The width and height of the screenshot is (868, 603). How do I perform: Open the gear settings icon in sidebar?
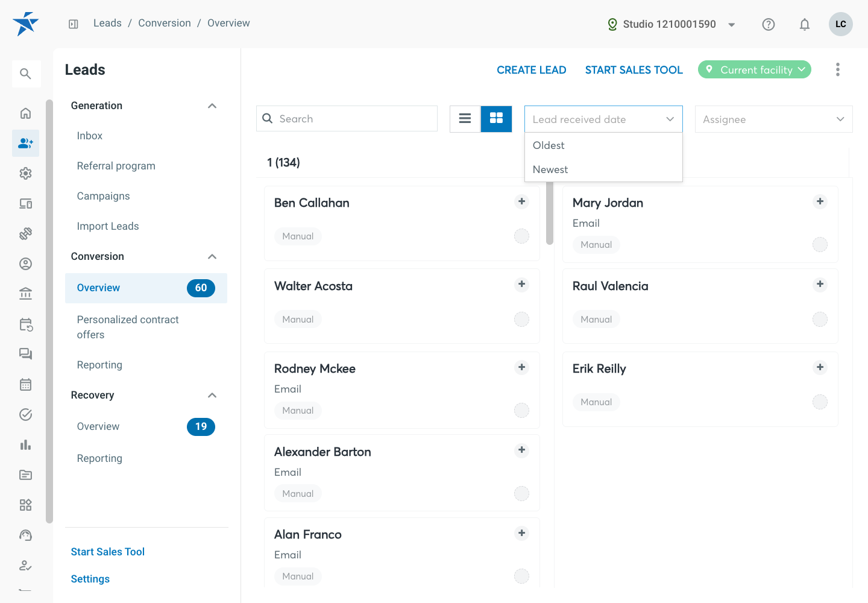(x=25, y=174)
